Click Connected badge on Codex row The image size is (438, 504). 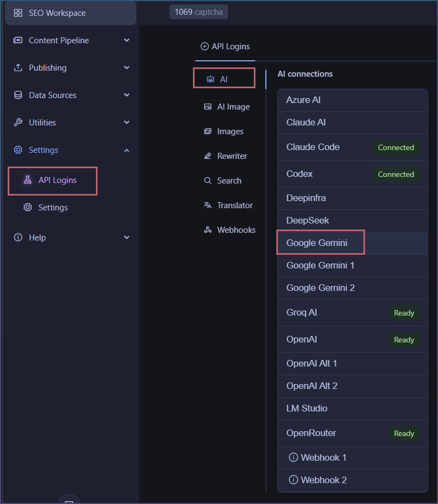point(396,174)
